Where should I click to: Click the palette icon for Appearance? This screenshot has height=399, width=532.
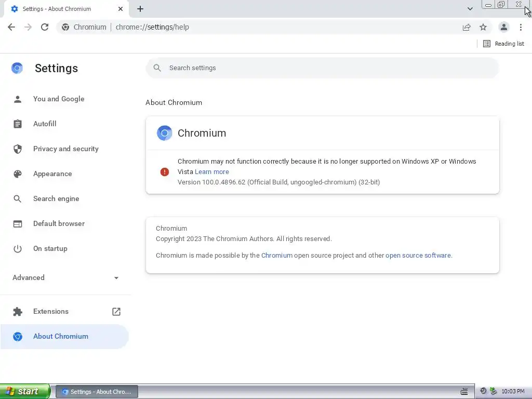18,174
